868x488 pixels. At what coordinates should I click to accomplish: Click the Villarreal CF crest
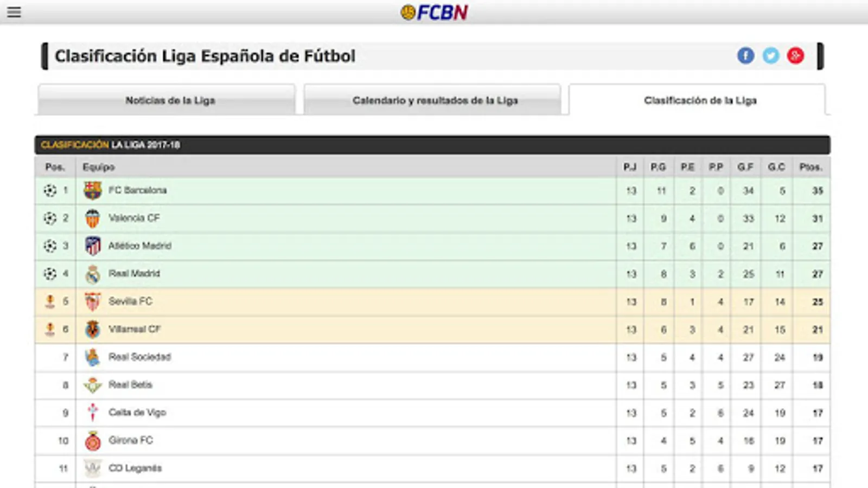(93, 329)
